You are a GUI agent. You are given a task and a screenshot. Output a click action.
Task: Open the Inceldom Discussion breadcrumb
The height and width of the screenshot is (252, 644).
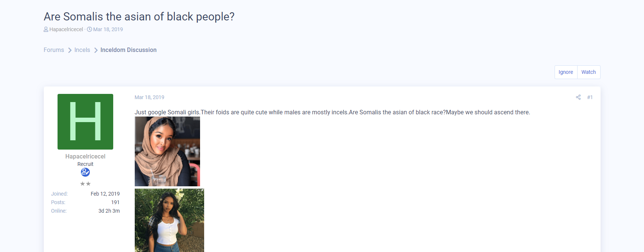tap(128, 50)
